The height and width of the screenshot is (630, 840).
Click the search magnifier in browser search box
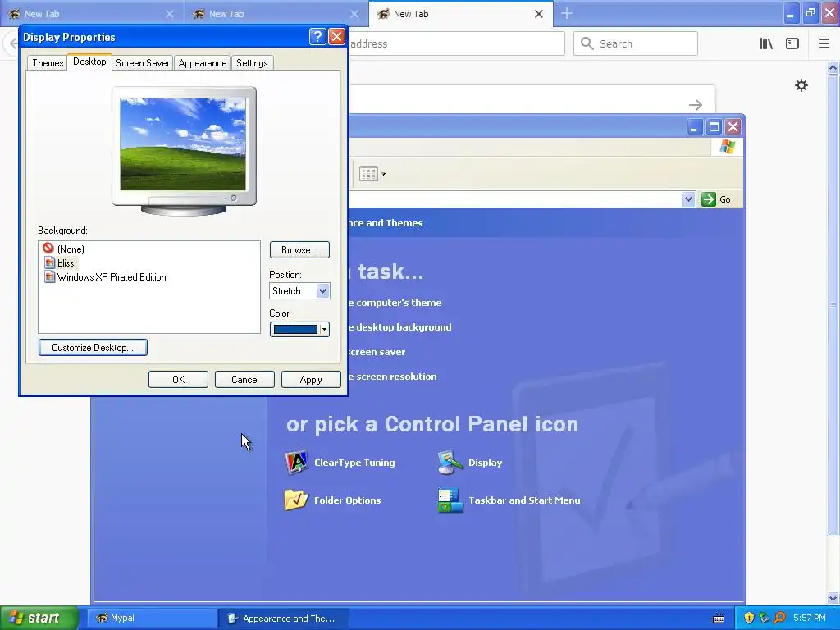(587, 43)
